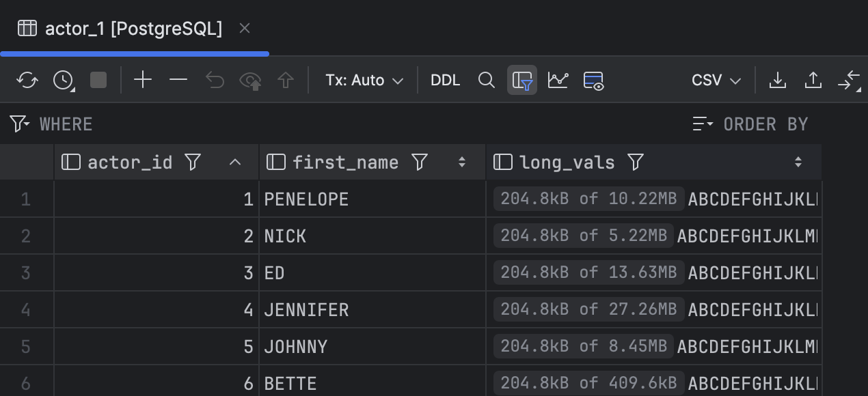
Task: Open the Tx: Auto transaction dropdown
Action: coord(364,81)
